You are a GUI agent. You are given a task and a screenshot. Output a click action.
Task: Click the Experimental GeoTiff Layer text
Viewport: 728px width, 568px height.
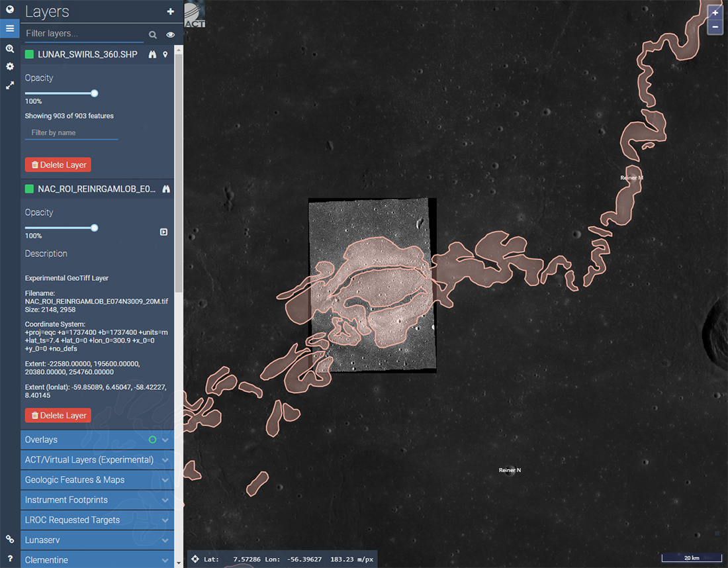(x=66, y=278)
